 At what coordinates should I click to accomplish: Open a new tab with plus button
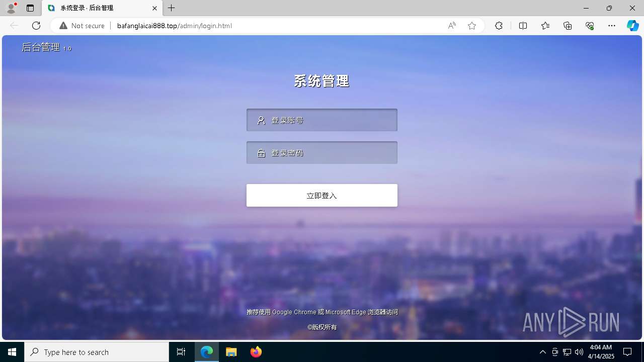(x=172, y=8)
